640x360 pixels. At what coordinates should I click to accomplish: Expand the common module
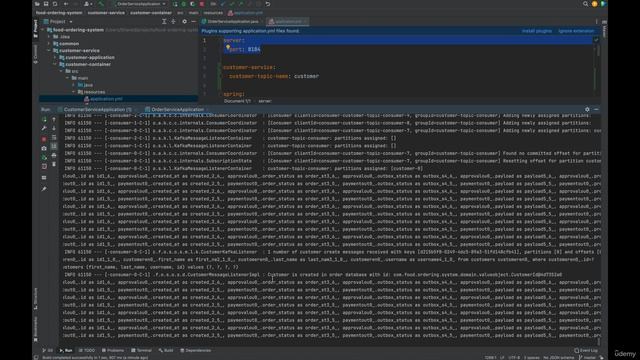[x=49, y=44]
